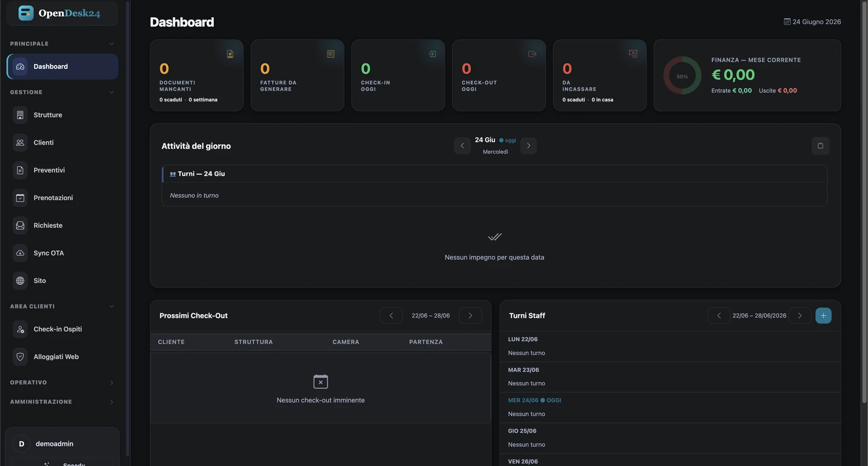Click the page vertical scrollbar
Image resolution: width=868 pixels, height=466 pixels.
(x=864, y=202)
